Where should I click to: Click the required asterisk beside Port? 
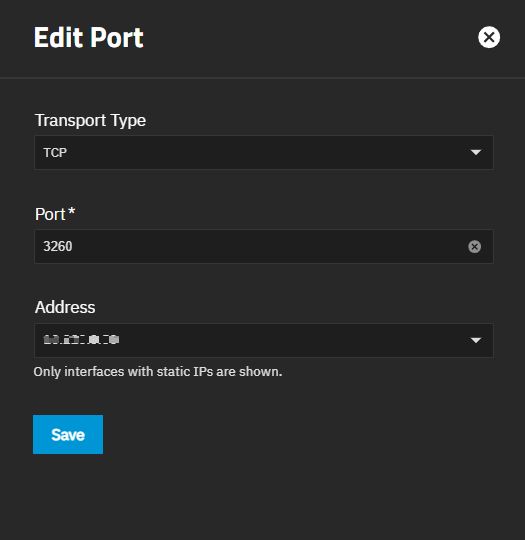pyautogui.click(x=71, y=211)
